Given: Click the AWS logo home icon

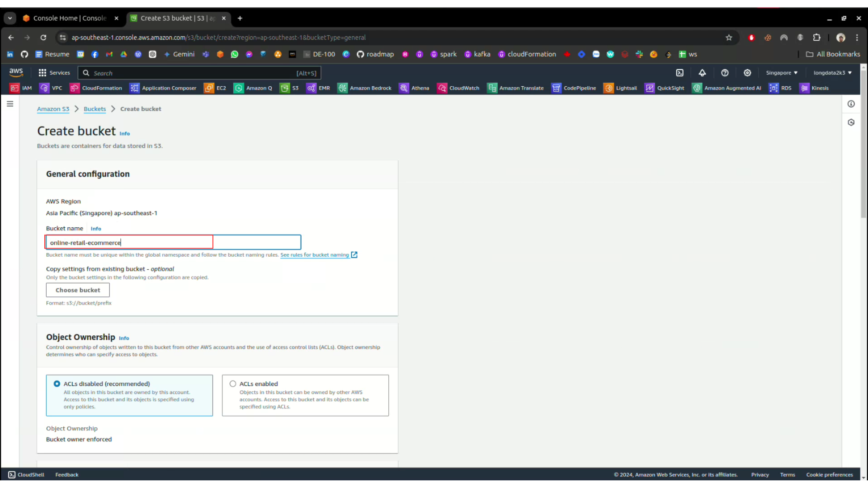Looking at the screenshot, I should 16,72.
